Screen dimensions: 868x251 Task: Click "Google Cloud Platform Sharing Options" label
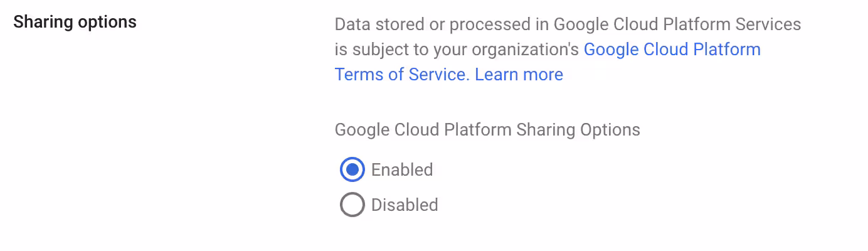(x=487, y=130)
